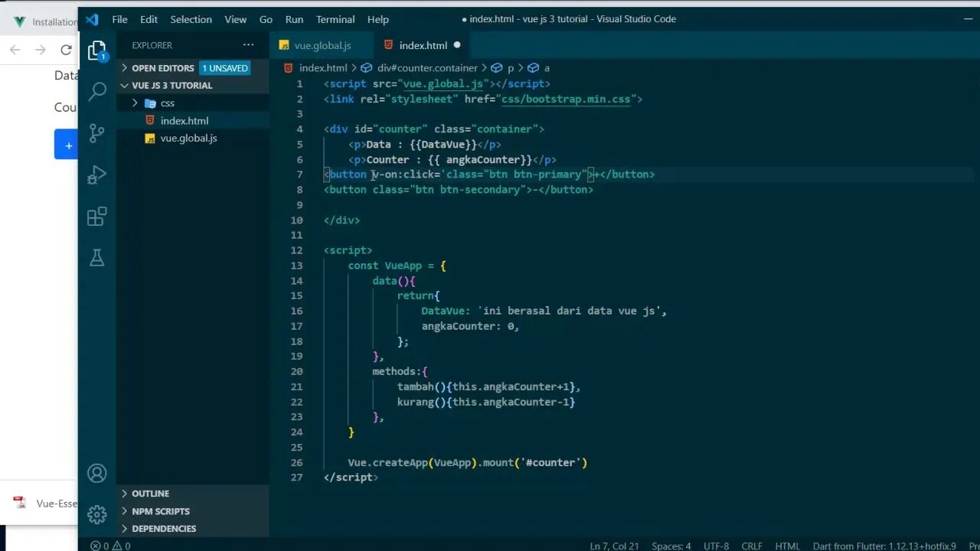This screenshot has height=551, width=980.
Task: Open the Selection menu
Action: [x=191, y=19]
